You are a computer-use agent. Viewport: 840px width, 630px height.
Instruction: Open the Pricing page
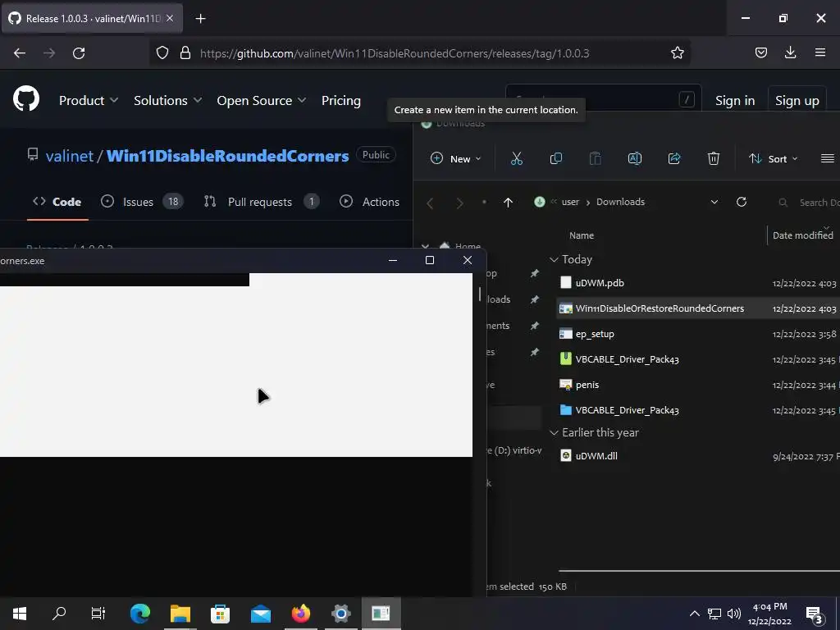340,101
